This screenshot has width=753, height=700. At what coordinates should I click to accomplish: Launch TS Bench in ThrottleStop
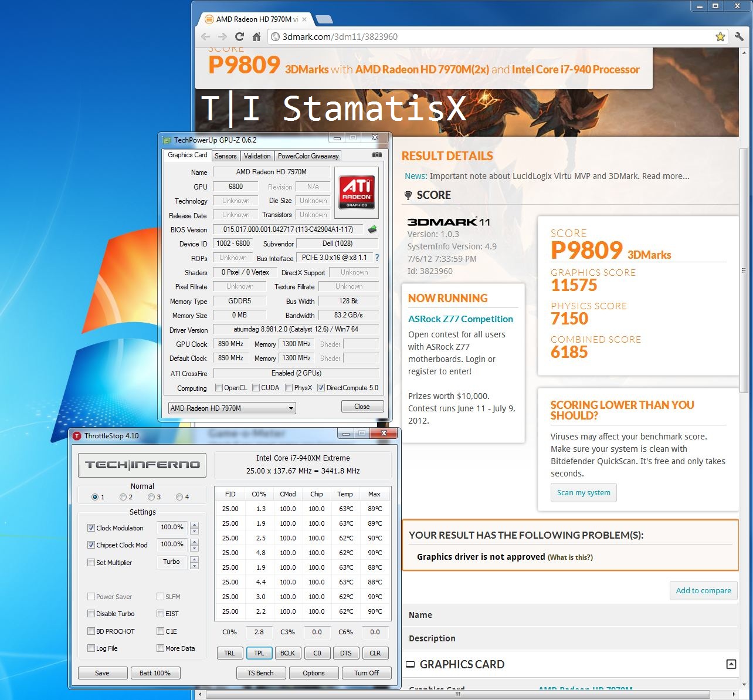click(x=260, y=673)
